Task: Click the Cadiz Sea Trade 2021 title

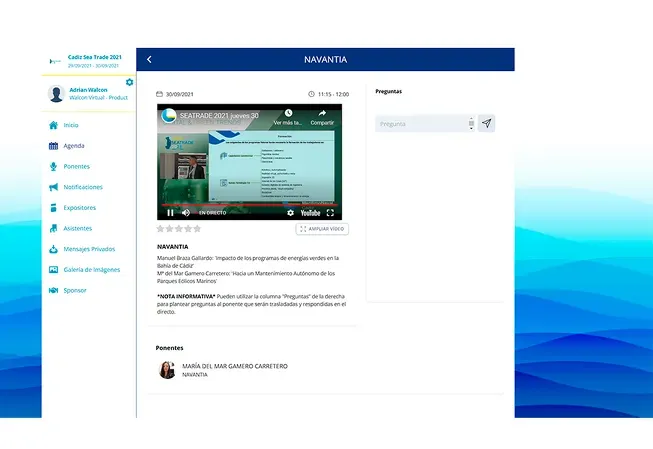Action: (95, 57)
